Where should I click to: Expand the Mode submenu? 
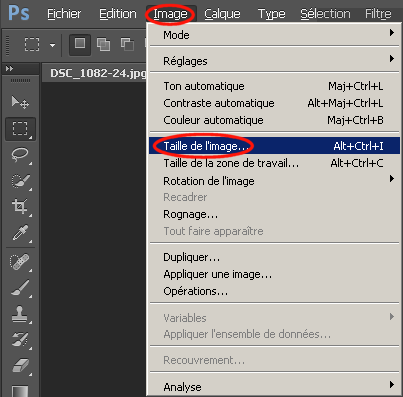pos(275,35)
